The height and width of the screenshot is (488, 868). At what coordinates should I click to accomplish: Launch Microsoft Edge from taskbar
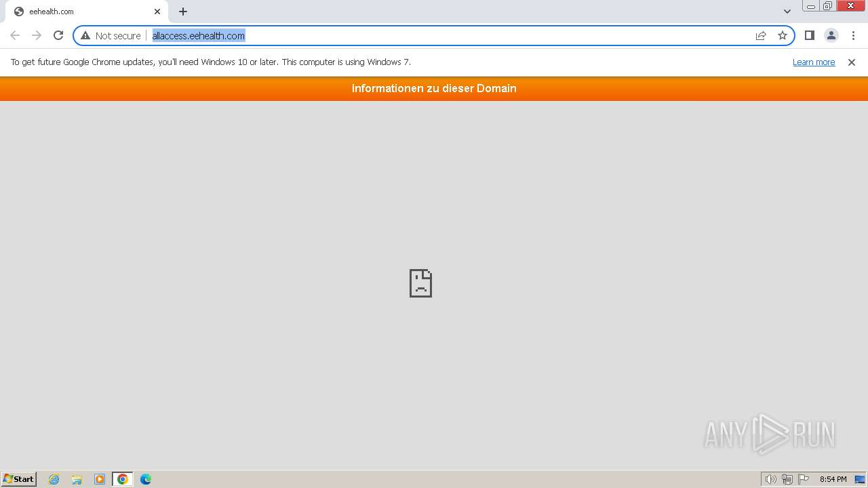pyautogui.click(x=146, y=479)
